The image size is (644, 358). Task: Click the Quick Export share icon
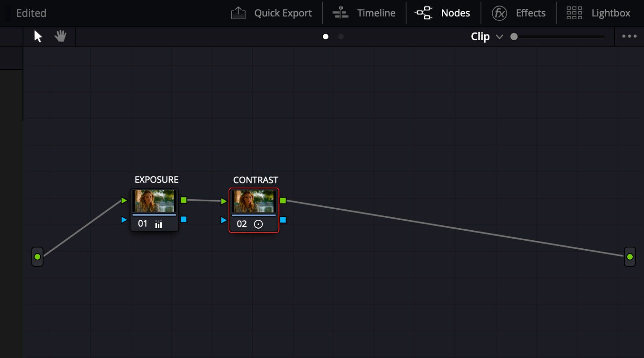(x=238, y=13)
